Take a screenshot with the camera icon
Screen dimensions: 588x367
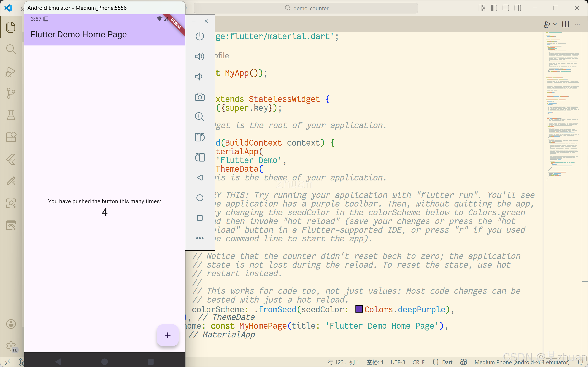click(x=200, y=97)
